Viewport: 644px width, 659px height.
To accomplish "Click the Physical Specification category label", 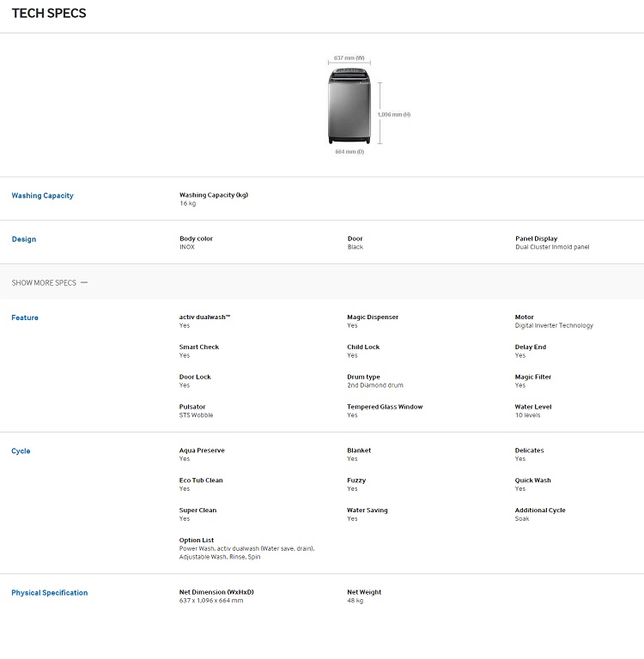I will [x=50, y=593].
